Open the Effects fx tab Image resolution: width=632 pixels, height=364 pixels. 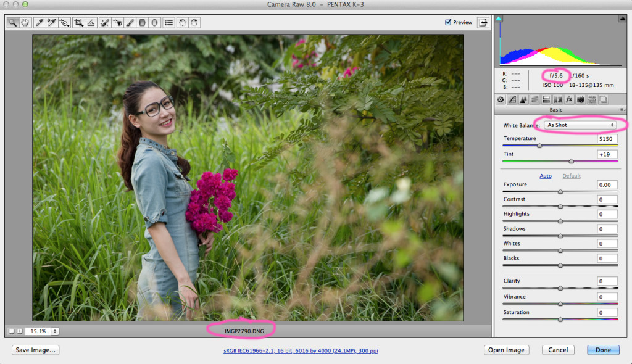click(x=569, y=99)
